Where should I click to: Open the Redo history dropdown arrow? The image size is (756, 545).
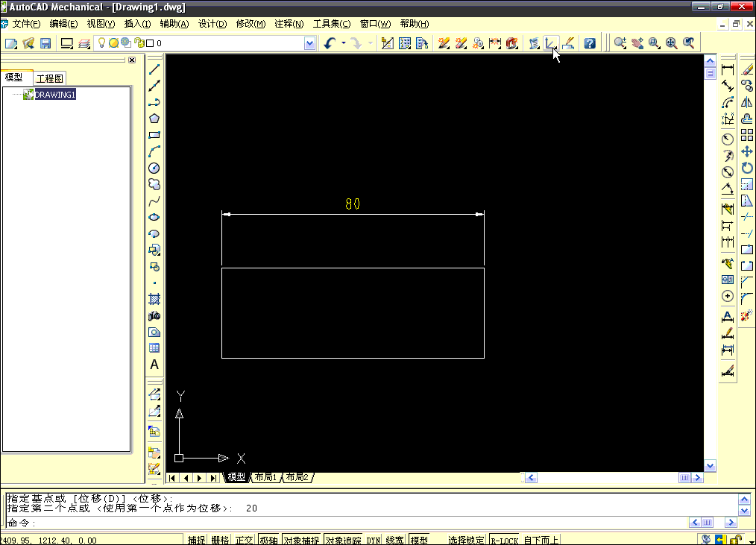[x=371, y=43]
